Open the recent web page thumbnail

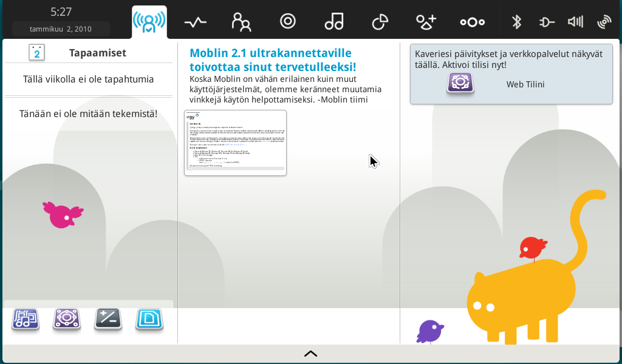pos(235,143)
